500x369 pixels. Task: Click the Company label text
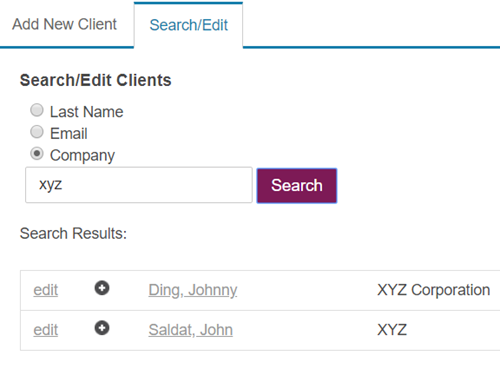click(x=82, y=156)
